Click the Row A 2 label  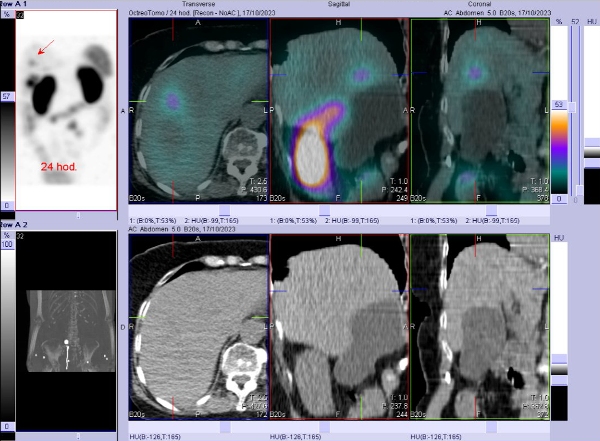coord(15,228)
